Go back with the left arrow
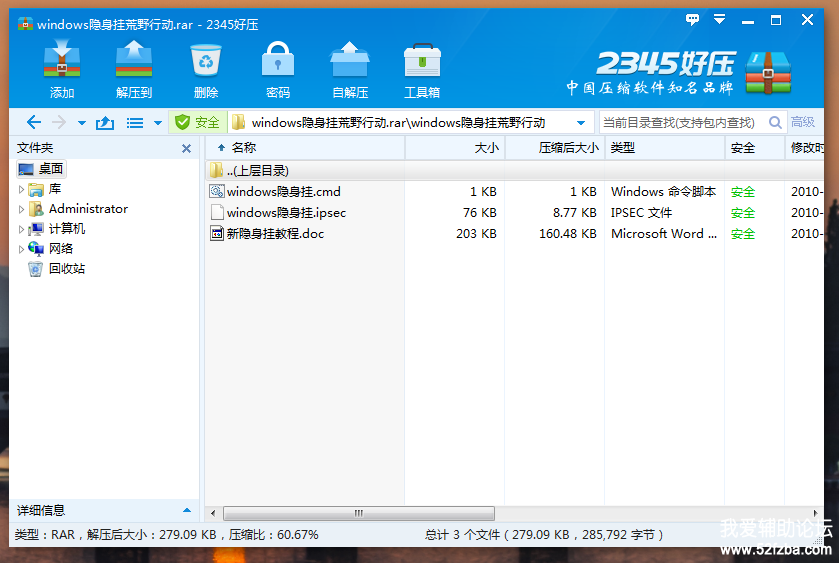This screenshot has width=839, height=563. tap(34, 122)
